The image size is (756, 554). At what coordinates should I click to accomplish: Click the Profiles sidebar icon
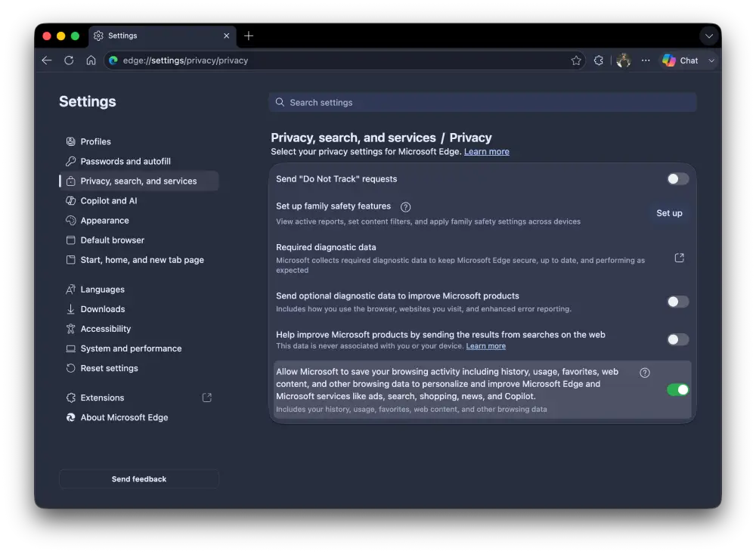[x=71, y=141]
